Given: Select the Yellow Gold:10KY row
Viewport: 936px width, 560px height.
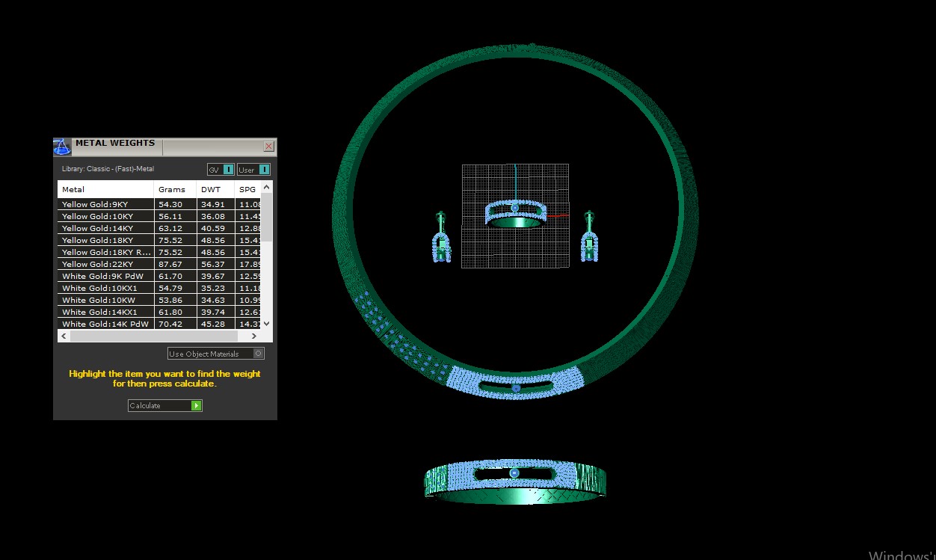Looking at the screenshot, I should (x=160, y=216).
